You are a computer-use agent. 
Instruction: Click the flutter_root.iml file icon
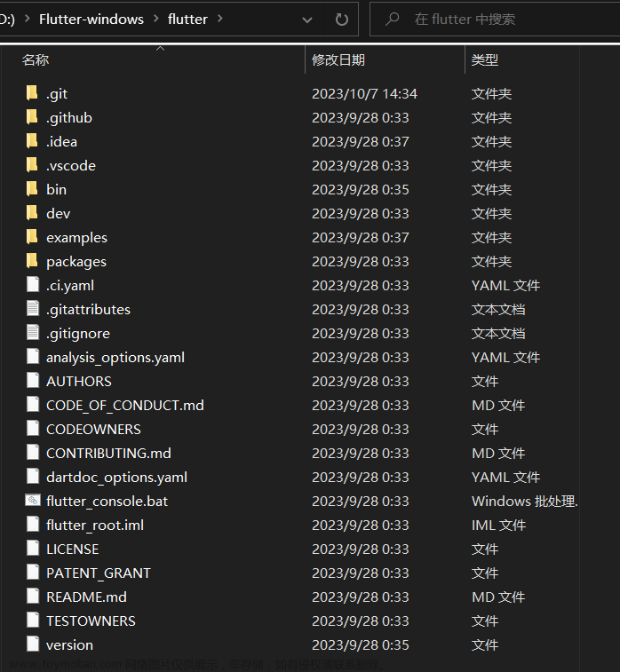tap(33, 525)
